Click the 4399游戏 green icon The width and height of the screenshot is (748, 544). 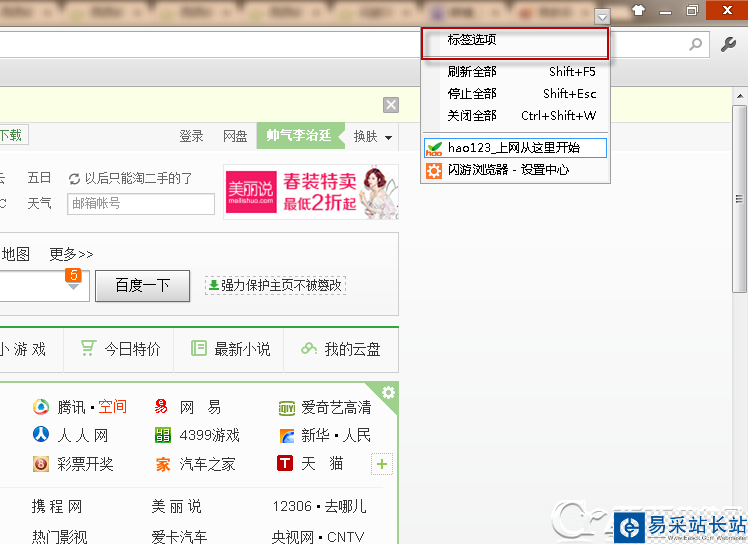(163, 435)
